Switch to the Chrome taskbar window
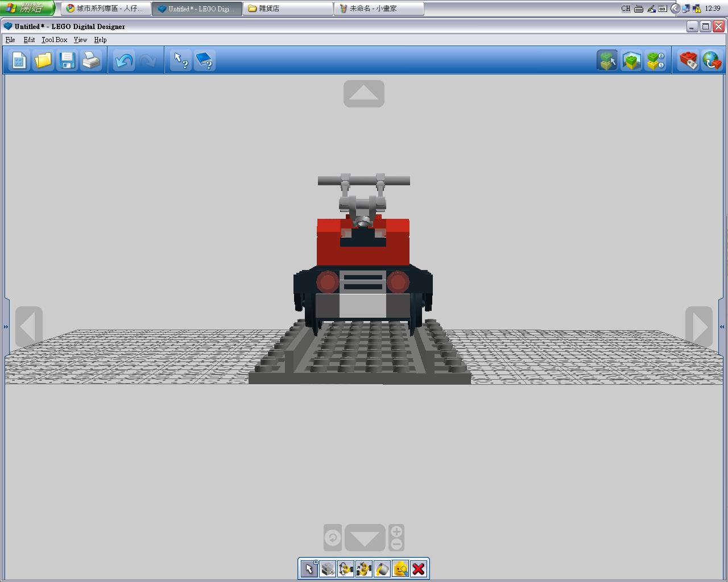 tap(106, 9)
